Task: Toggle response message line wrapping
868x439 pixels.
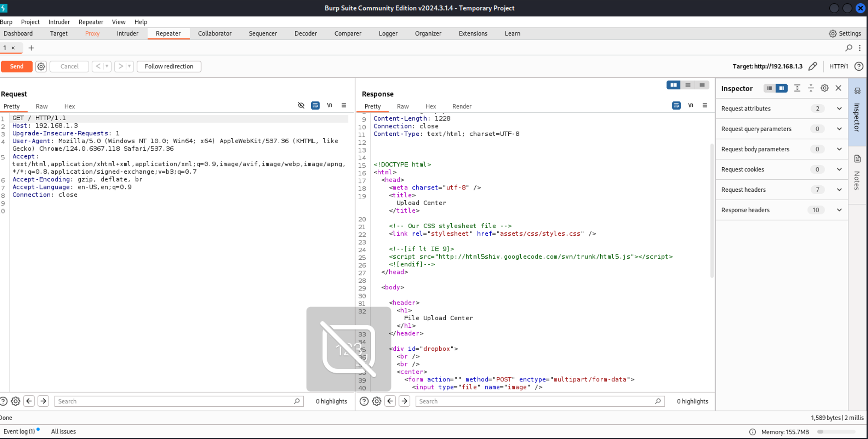Action: (676, 105)
